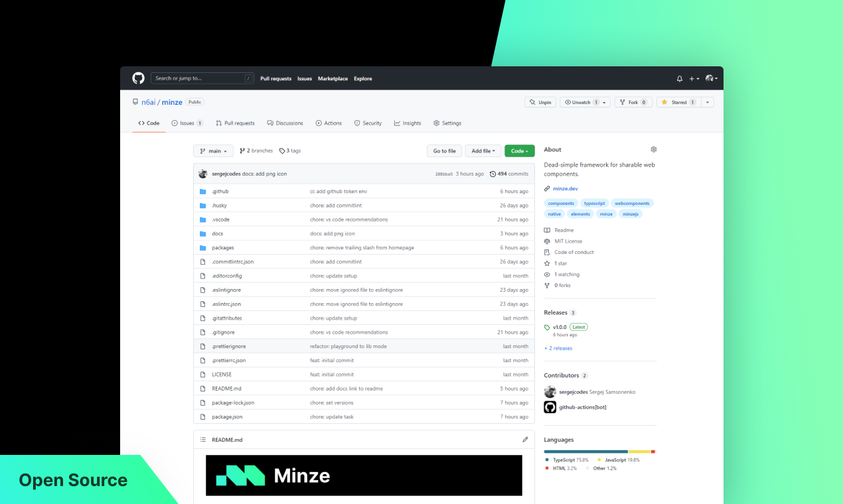Image resolution: width=843 pixels, height=504 pixels.
Task: View the 2 branches link
Action: tap(256, 151)
